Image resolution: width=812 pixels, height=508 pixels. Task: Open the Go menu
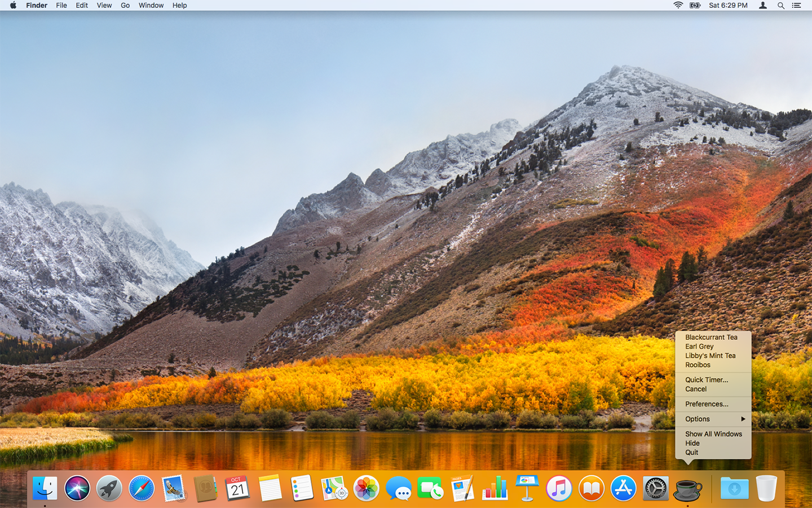pyautogui.click(x=125, y=6)
